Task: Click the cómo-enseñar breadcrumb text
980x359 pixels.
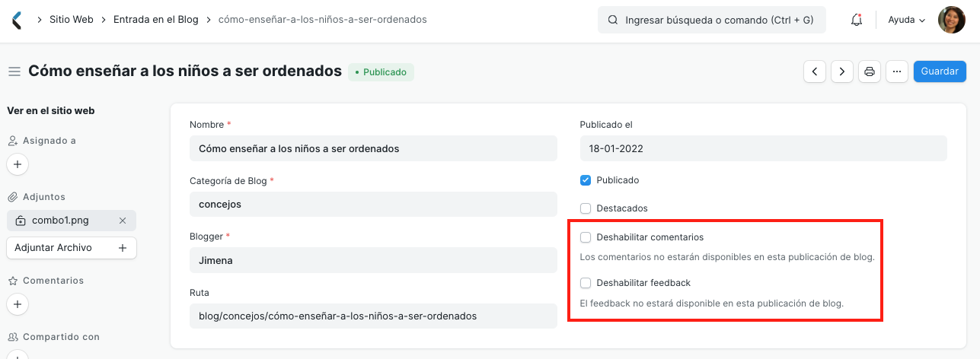Action: click(x=322, y=20)
